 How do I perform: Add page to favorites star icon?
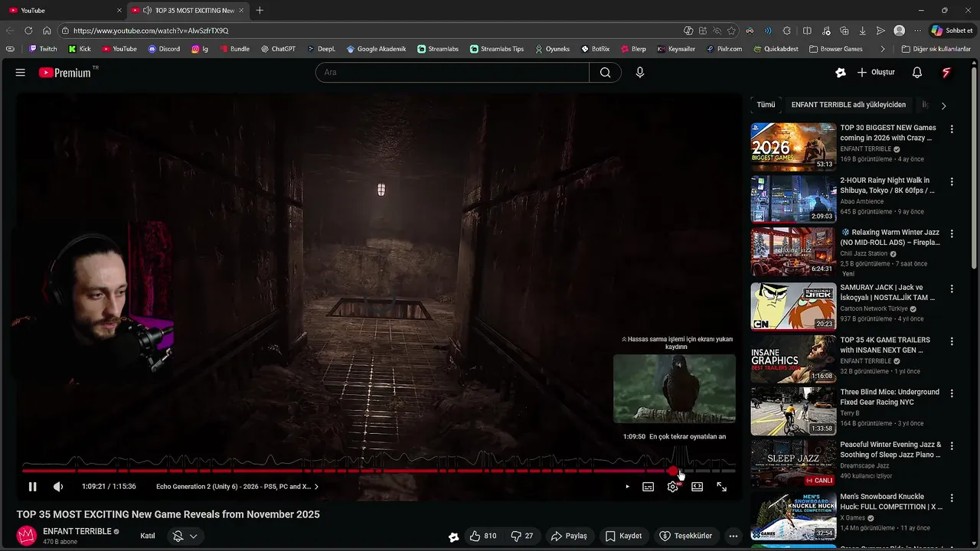[732, 31]
